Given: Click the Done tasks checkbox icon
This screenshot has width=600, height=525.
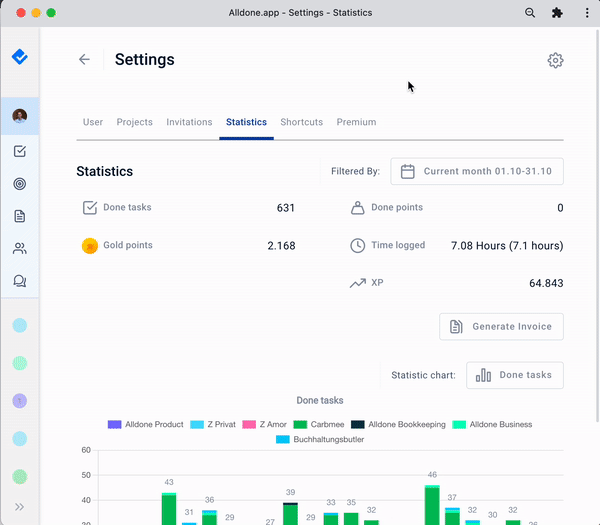Looking at the screenshot, I should (90, 207).
